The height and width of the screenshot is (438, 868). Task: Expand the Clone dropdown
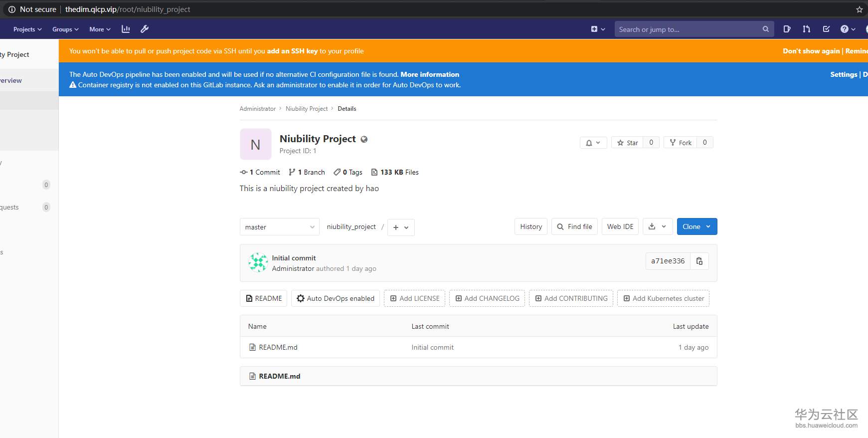pyautogui.click(x=696, y=226)
